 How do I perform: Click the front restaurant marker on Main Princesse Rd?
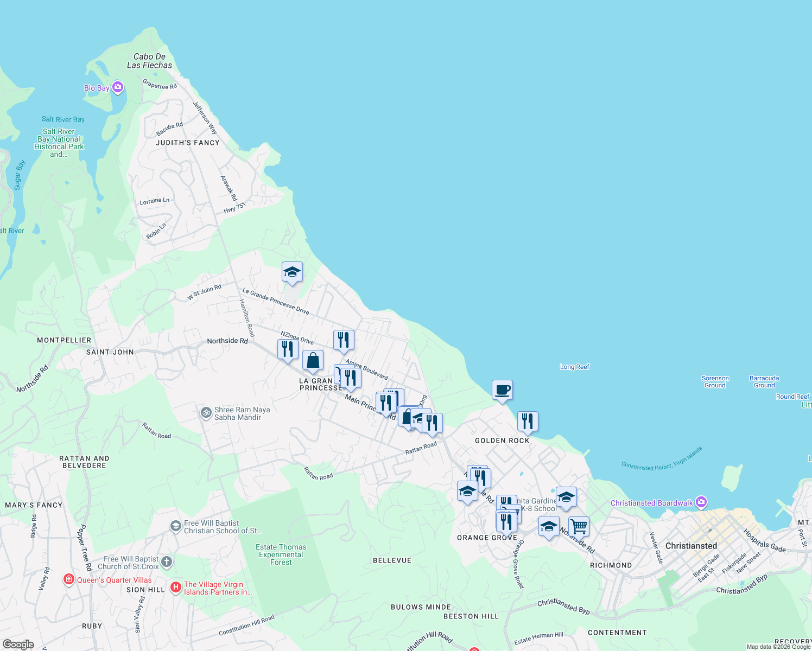point(386,403)
